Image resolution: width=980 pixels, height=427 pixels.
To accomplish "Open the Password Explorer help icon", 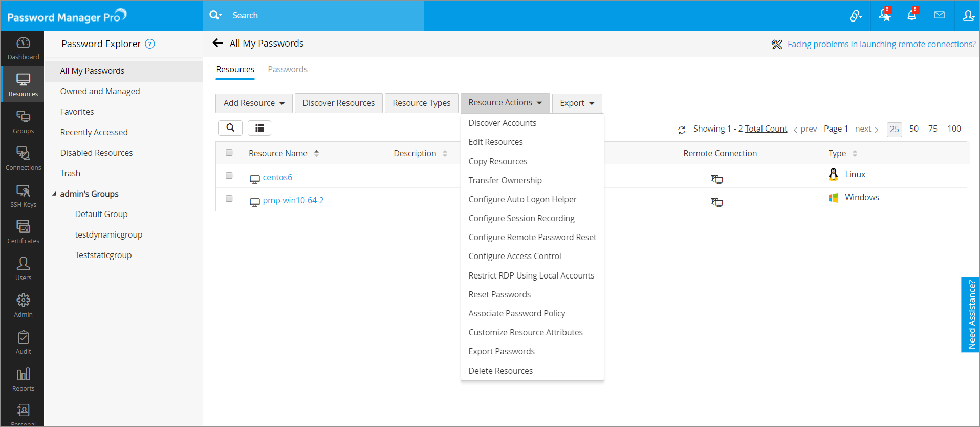I will pos(150,44).
